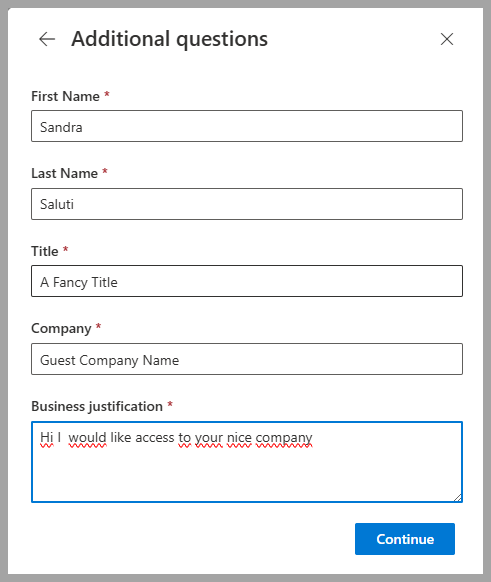Submit the form with the Continue button
Image resolution: width=491 pixels, height=582 pixels.
[x=405, y=539]
